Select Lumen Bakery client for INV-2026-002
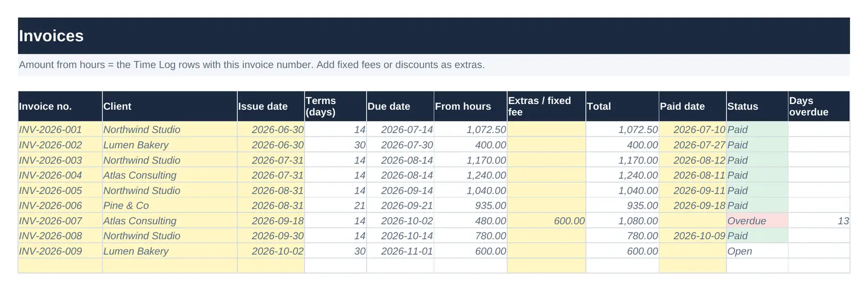868x291 pixels. tap(170, 145)
